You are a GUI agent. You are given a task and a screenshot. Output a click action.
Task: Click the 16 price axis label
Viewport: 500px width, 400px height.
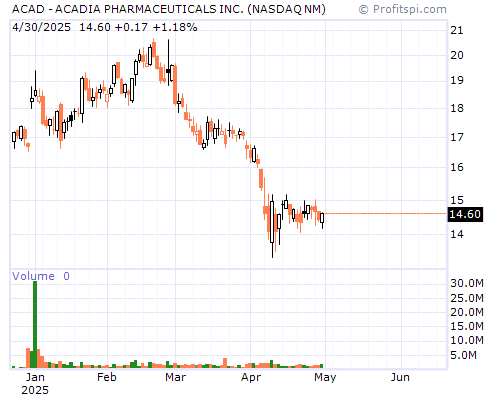point(457,167)
